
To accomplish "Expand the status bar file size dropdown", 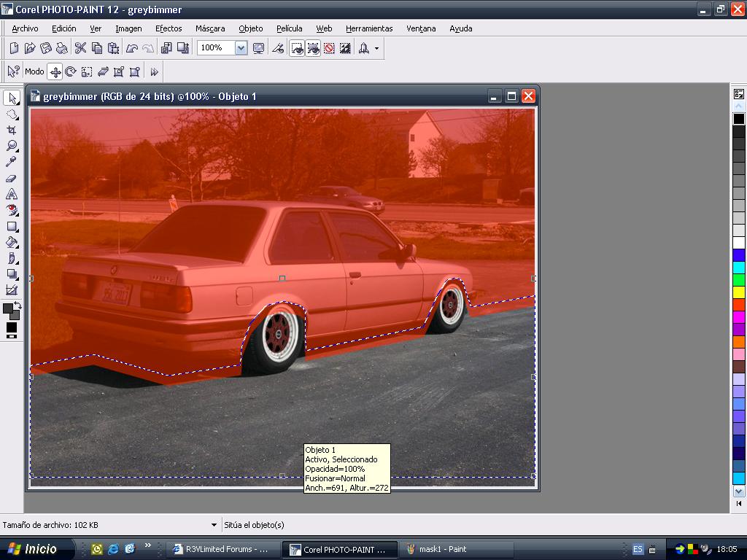I will coord(214,525).
